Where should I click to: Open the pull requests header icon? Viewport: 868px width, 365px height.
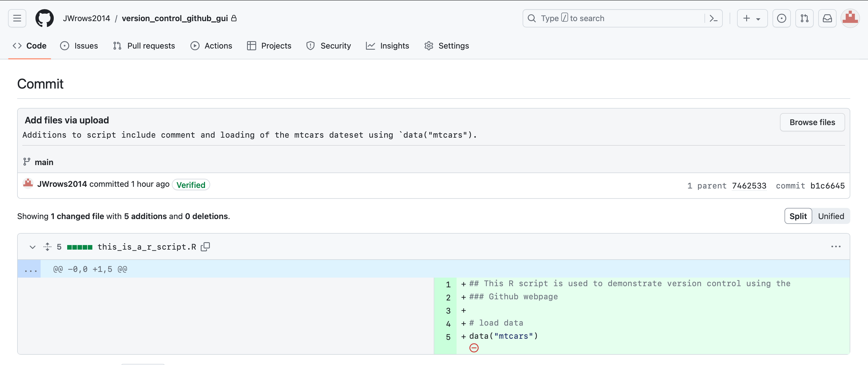coord(804,18)
